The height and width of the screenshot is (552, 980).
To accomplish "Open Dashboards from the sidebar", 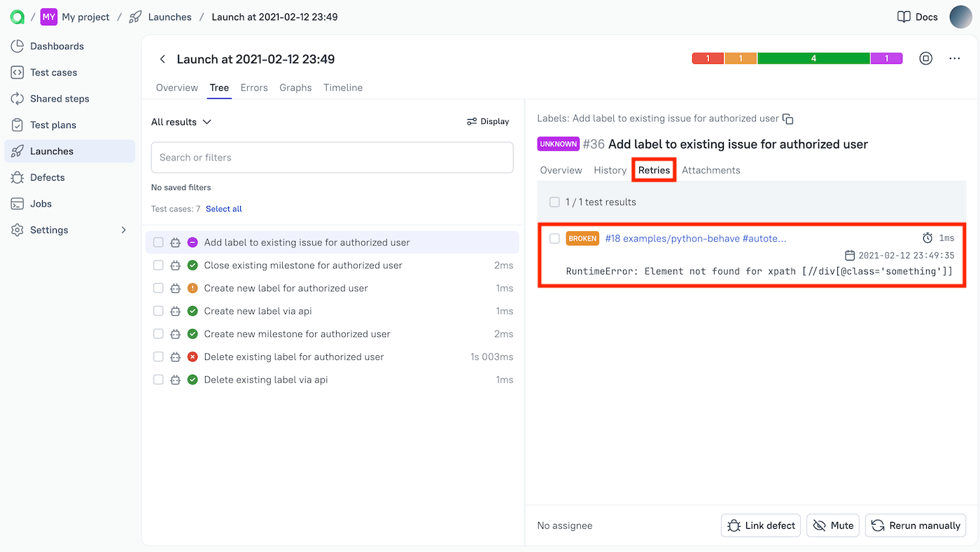I will click(56, 46).
